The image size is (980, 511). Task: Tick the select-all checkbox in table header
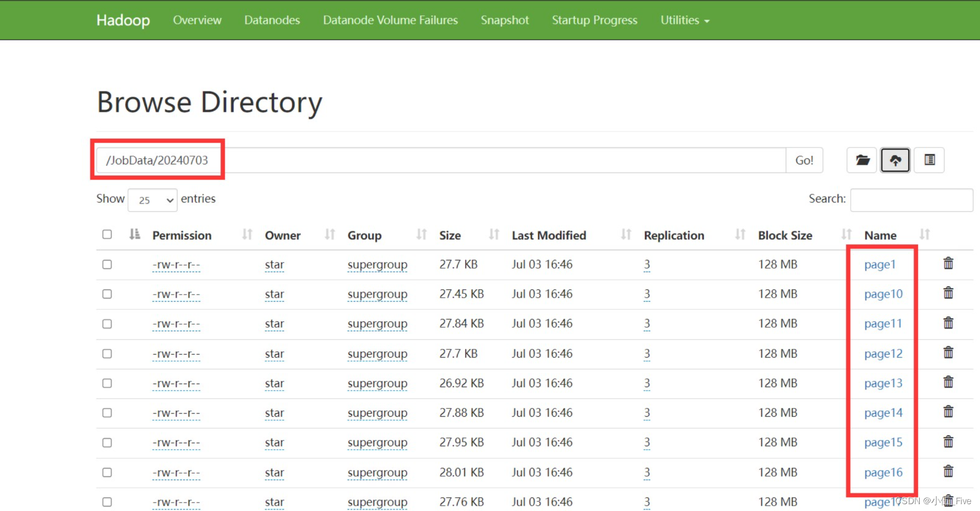point(107,234)
